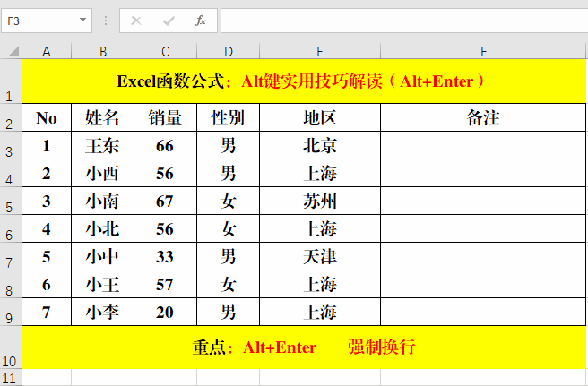Click the footer cell '重点: Alt+Enter 强制换行'

click(304, 347)
